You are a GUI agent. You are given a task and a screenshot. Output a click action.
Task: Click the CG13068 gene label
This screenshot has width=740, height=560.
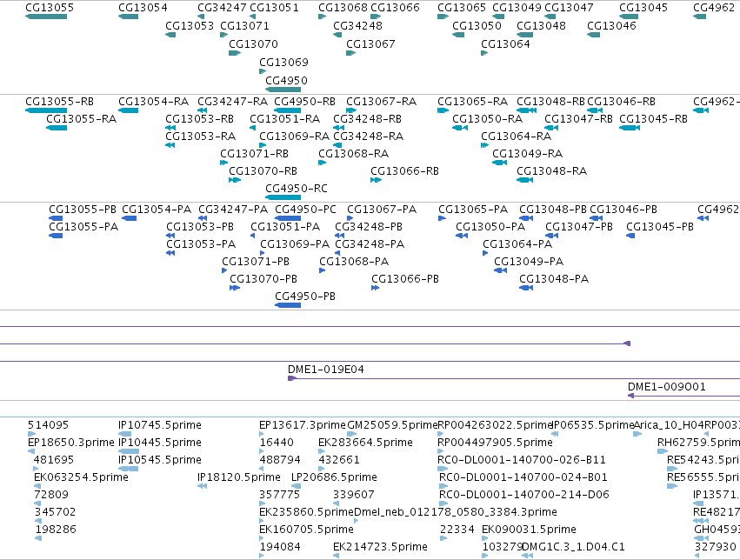click(x=343, y=8)
